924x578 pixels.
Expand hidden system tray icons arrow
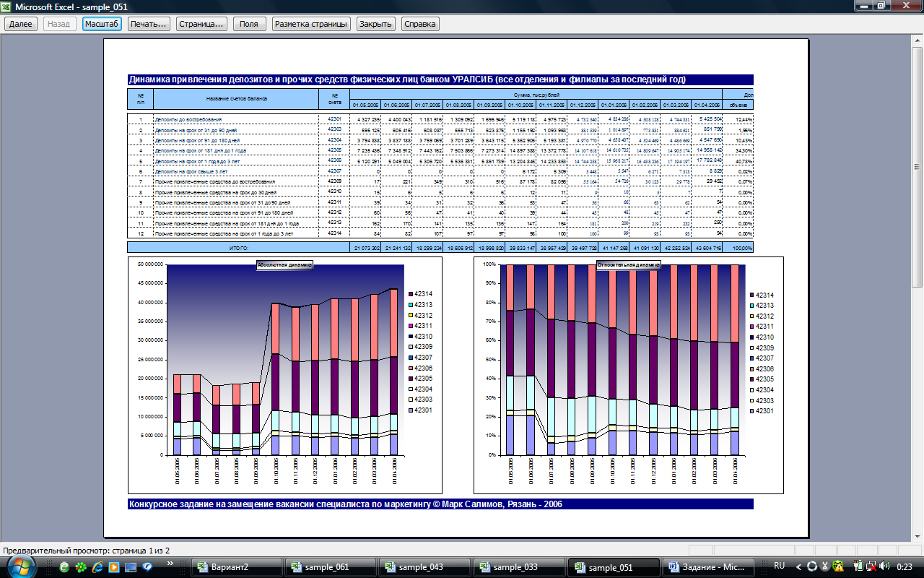797,567
